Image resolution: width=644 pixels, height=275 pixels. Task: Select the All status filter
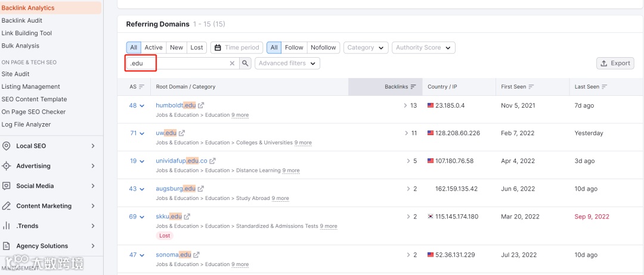click(x=134, y=48)
